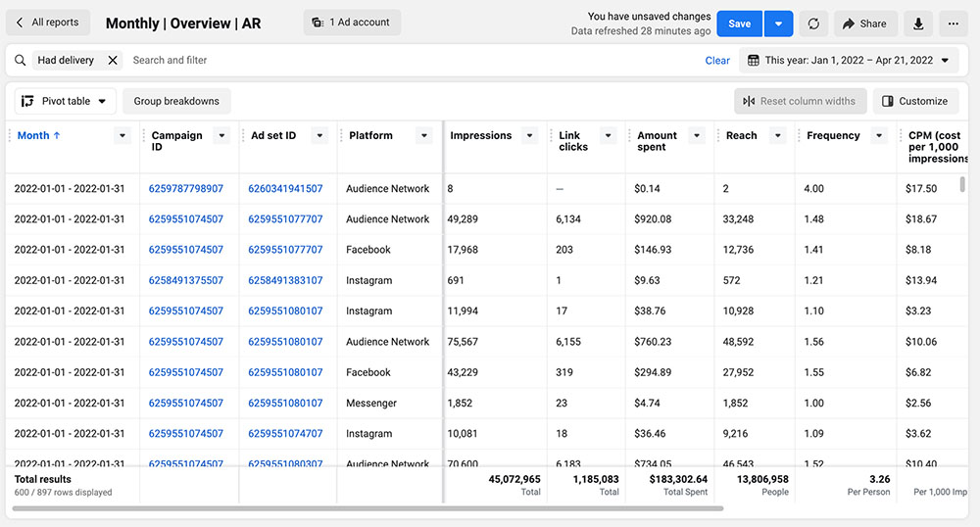This screenshot has height=527, width=980.
Task: Open the Impressions column options menu
Action: coord(530,136)
